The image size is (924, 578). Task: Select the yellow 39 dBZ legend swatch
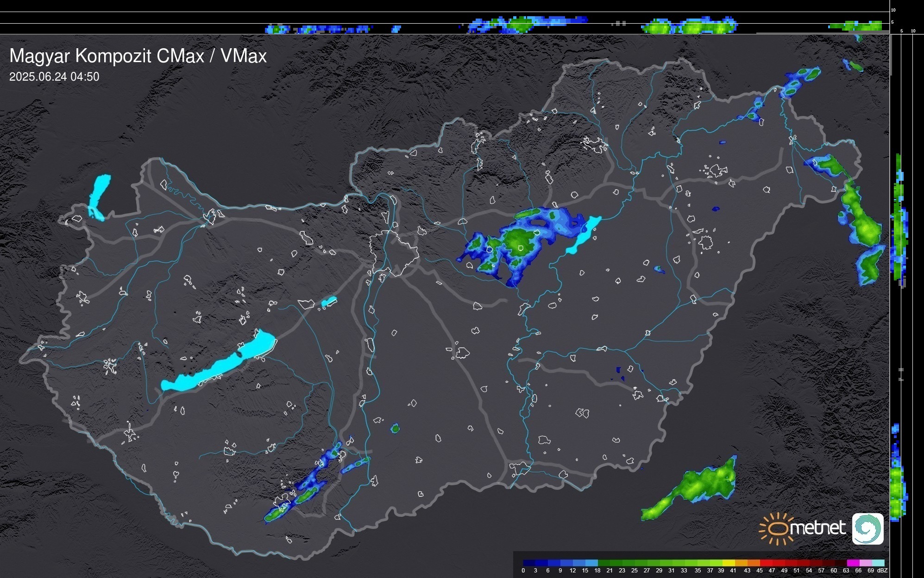coord(728,563)
